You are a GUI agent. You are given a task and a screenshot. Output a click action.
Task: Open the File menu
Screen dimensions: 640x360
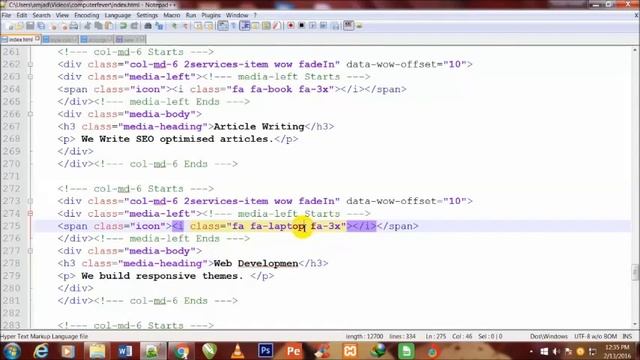pyautogui.click(x=7, y=15)
